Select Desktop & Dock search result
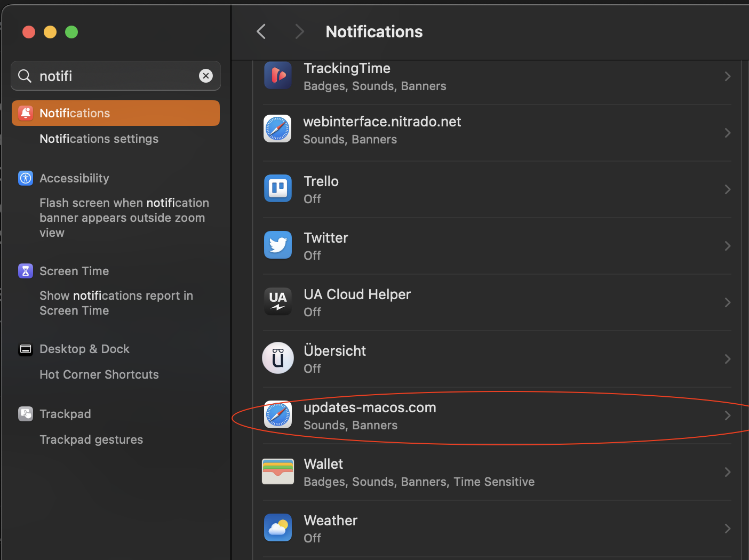749x560 pixels. (x=84, y=349)
